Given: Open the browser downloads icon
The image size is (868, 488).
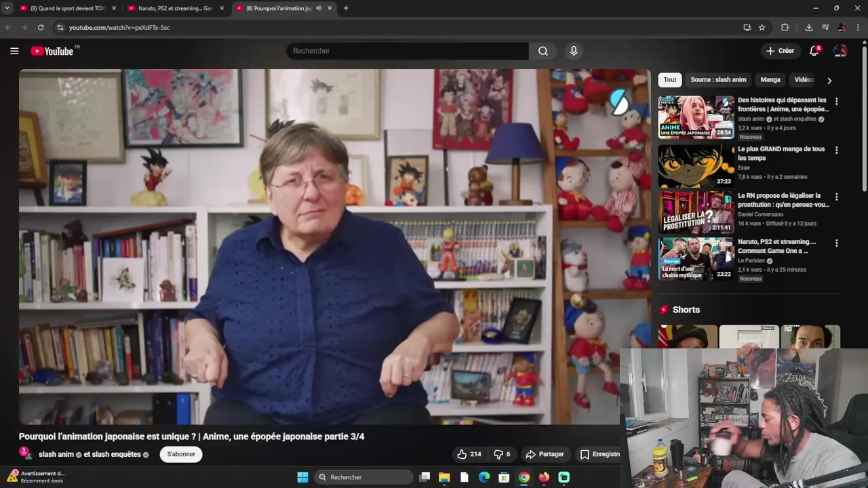Looking at the screenshot, I should (x=809, y=27).
